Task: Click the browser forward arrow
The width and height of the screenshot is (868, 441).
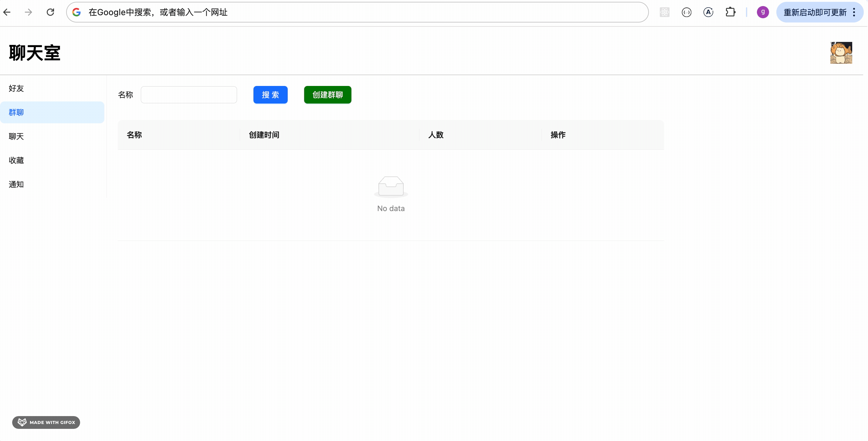Action: pos(29,12)
